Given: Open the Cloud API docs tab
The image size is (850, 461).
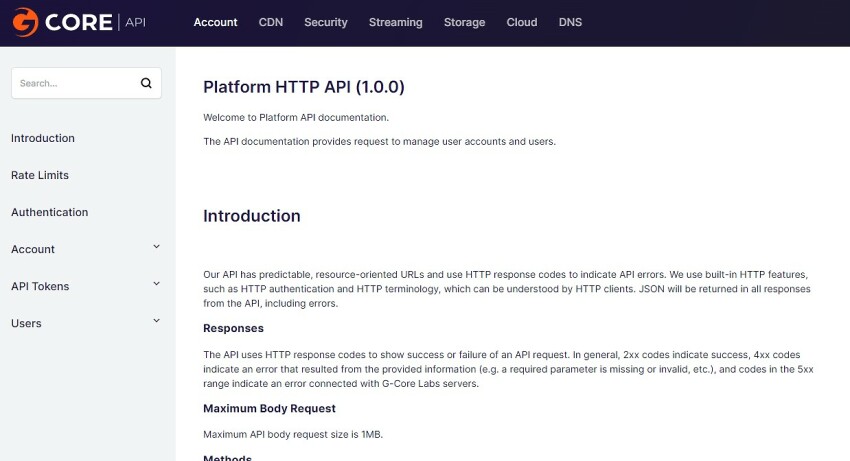Looking at the screenshot, I should pos(521,22).
